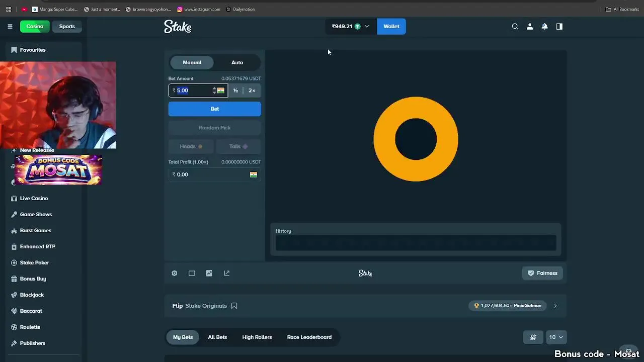Bookmark Flip game as favourite

(234, 306)
